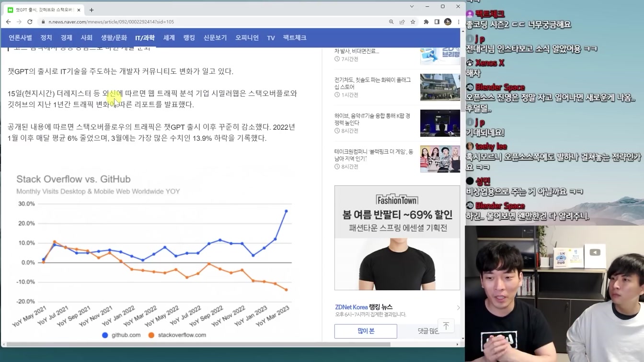This screenshot has height=362, width=644.
Task: Open the 차 발사, 비대면진료 article link
Action: 356,51
